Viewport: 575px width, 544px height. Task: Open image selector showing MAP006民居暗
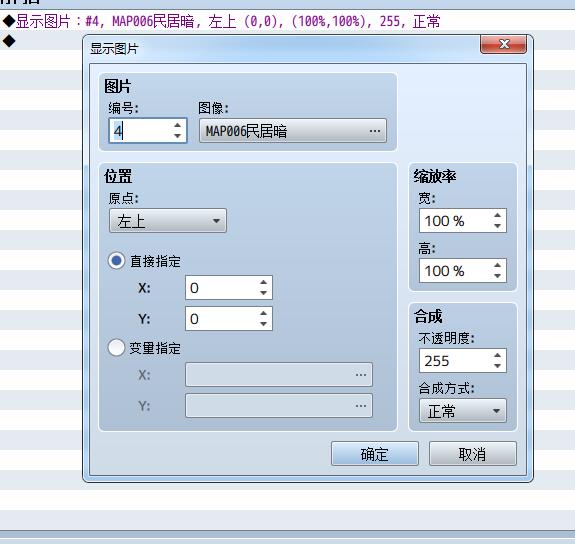point(293,131)
